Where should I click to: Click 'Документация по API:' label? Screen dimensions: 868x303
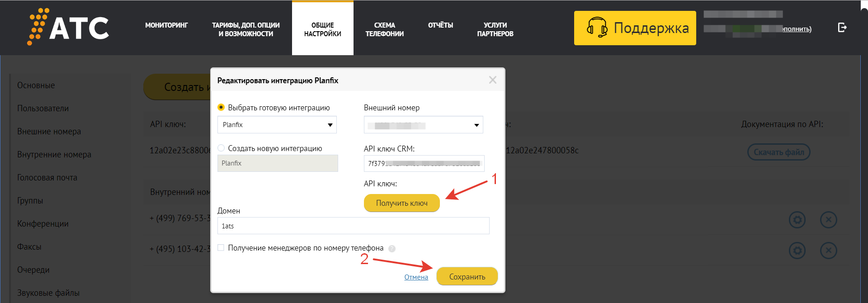[782, 124]
